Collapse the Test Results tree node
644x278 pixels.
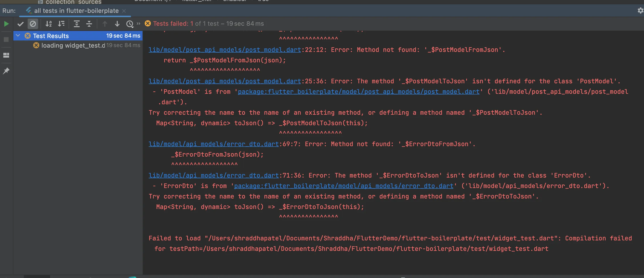pos(18,36)
